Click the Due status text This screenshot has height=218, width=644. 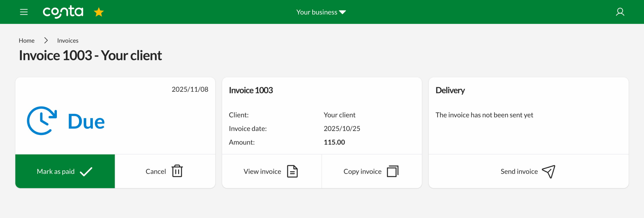(x=86, y=121)
